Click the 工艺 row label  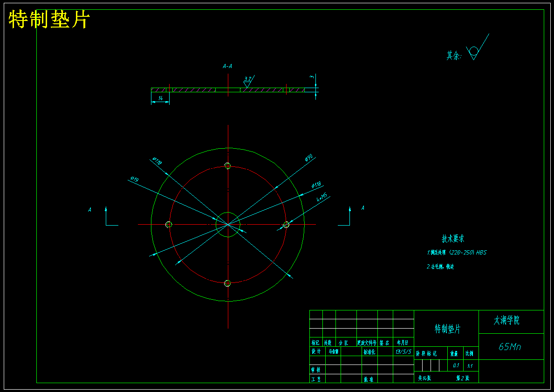[316, 379]
